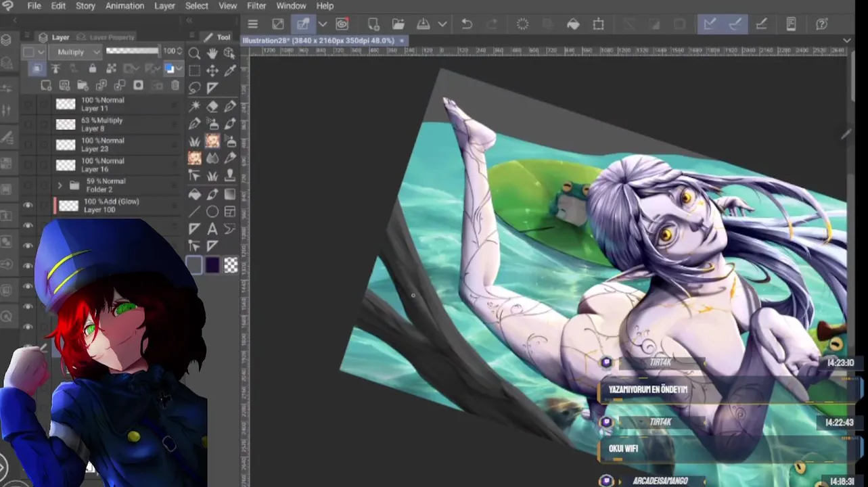Open the Animation menu
868x487 pixels.
pyautogui.click(x=124, y=5)
